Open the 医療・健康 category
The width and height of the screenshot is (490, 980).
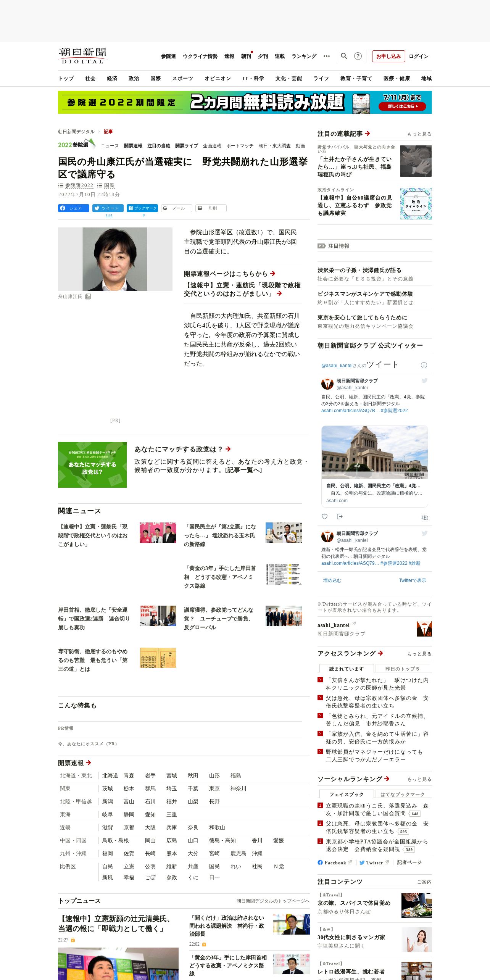397,78
